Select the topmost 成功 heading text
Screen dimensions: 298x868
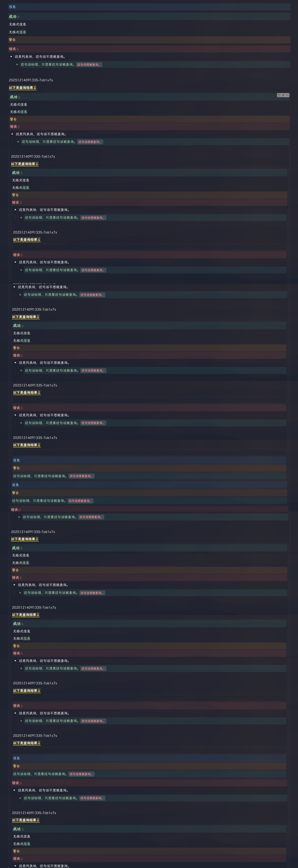click(12, 16)
